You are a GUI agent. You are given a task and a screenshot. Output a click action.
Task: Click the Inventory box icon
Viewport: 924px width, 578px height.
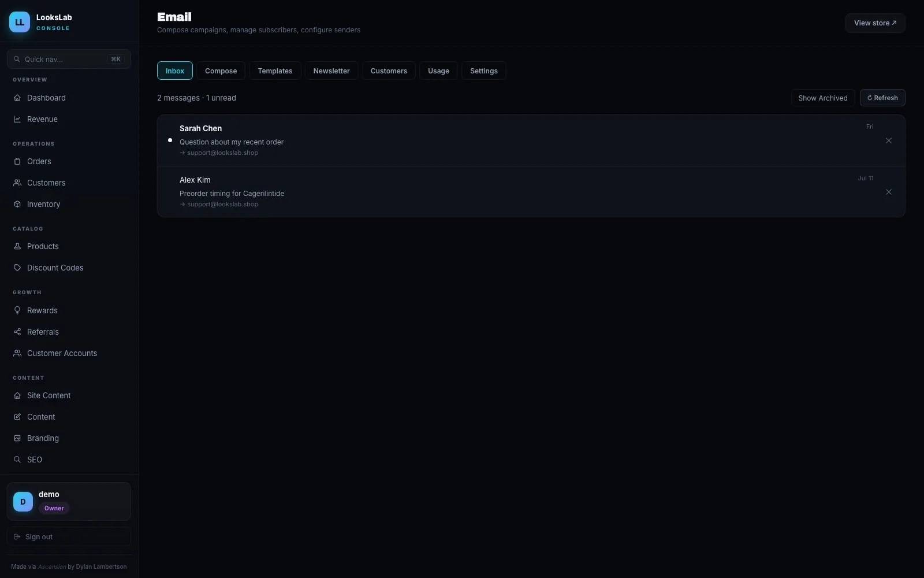(17, 204)
